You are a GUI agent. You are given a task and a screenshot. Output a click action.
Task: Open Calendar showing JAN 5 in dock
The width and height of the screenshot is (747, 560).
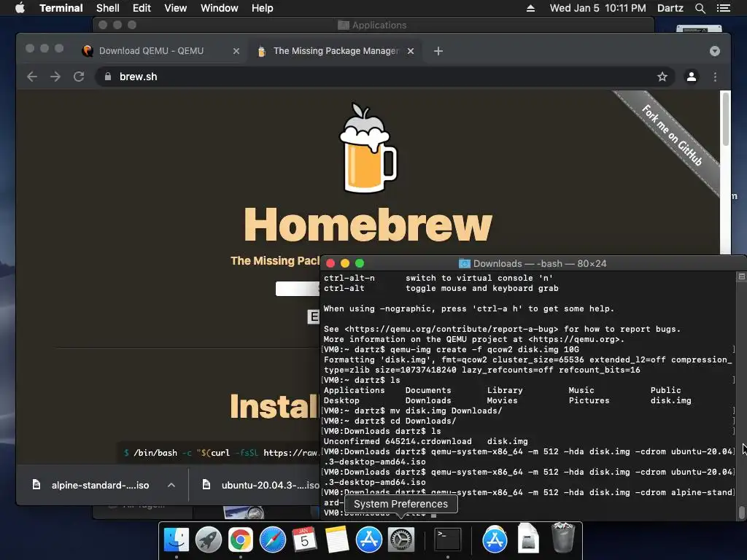coord(304,540)
